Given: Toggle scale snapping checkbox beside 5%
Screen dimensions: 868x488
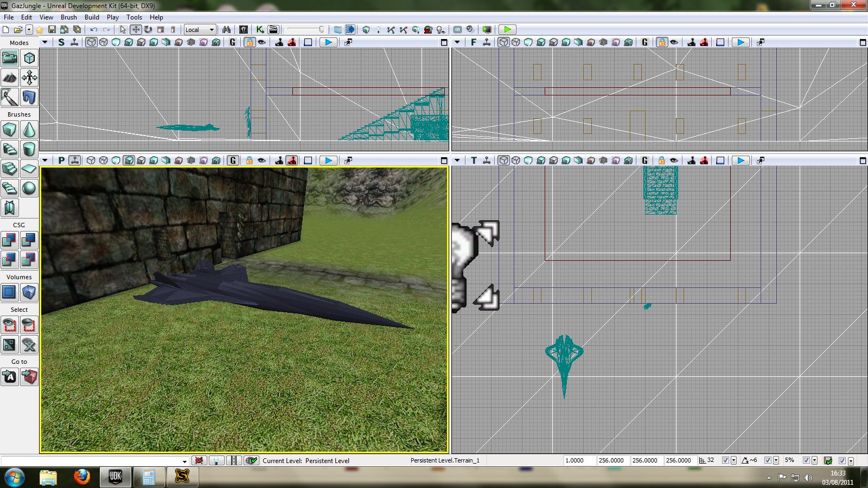Looking at the screenshot, I should click(806, 460).
